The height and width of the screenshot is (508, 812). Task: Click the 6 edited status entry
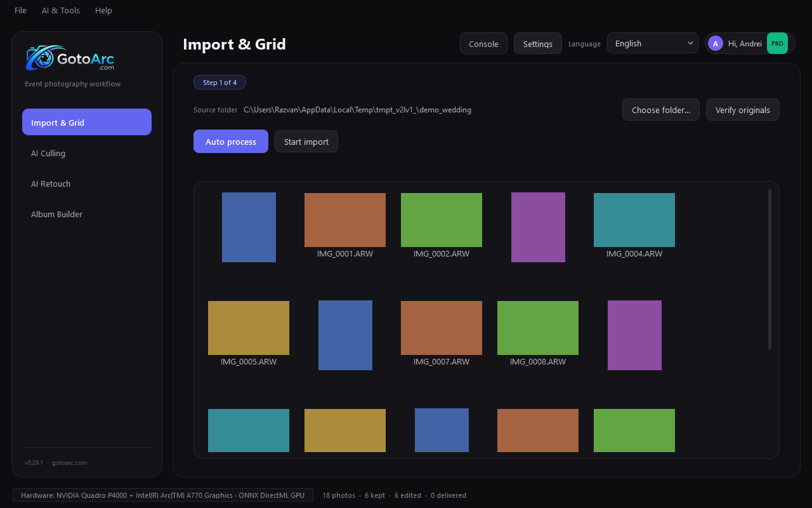(x=408, y=495)
